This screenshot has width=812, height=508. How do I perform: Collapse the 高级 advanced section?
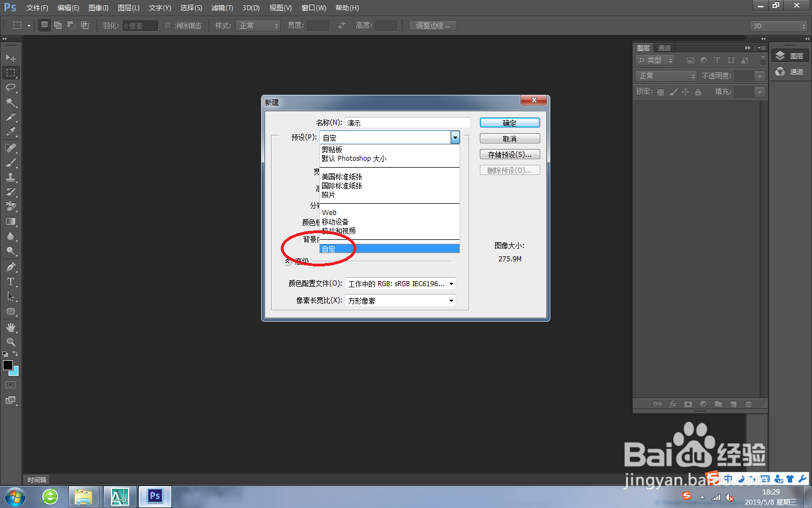coord(288,261)
